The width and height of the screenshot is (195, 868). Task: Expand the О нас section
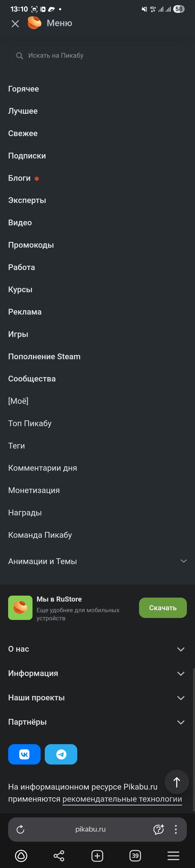tap(181, 649)
